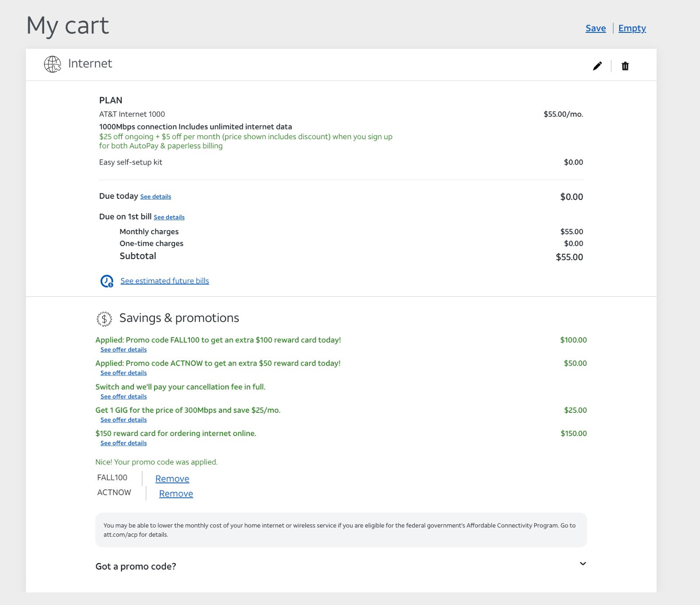Viewport: 700px width, 605px height.
Task: Click the dollar badge icon beside Savings & promotions
Action: point(104,319)
